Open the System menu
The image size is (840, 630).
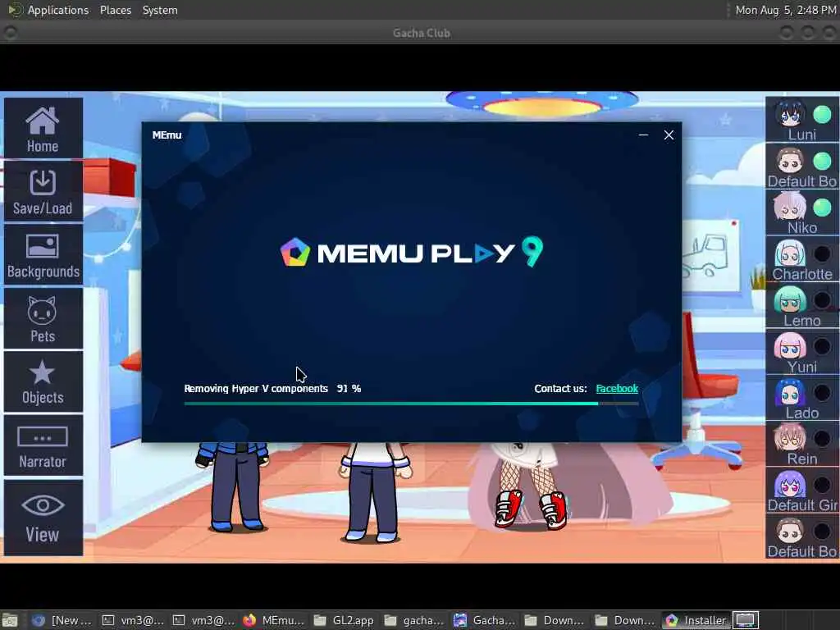(160, 10)
